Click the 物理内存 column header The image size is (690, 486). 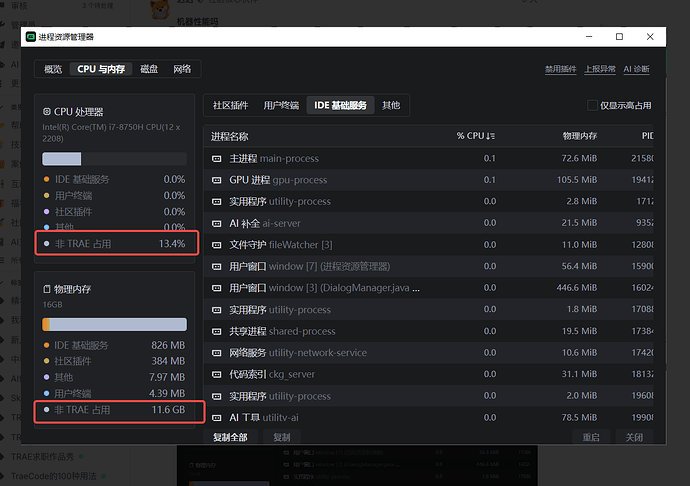pyautogui.click(x=580, y=136)
